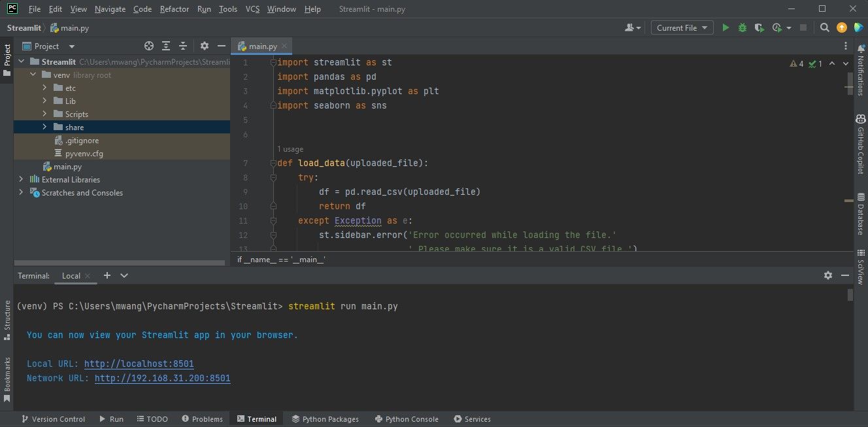Select Opened File using the locate icon
Screen dimensions: 868x427
(148, 46)
